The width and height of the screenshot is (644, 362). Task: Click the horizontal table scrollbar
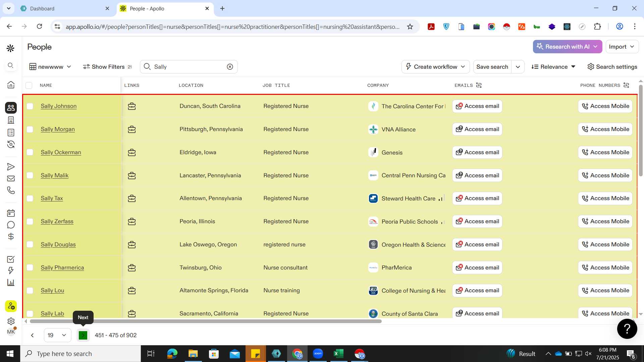point(205,321)
